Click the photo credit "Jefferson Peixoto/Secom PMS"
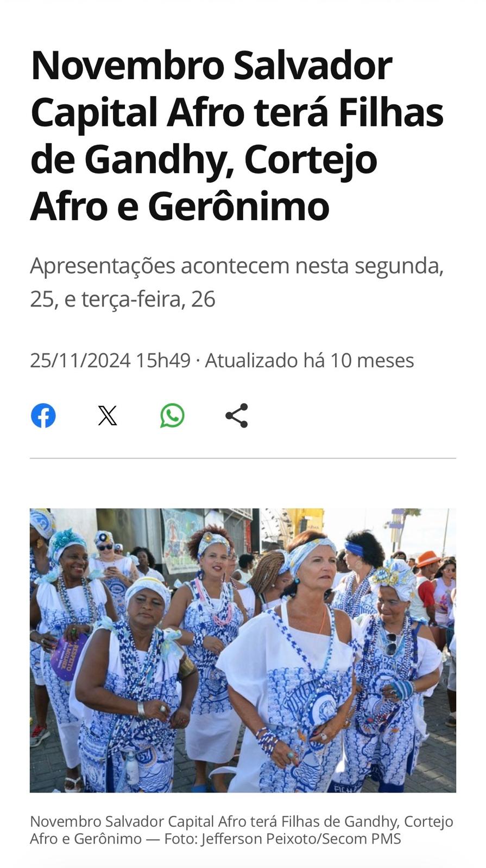 click(x=301, y=839)
